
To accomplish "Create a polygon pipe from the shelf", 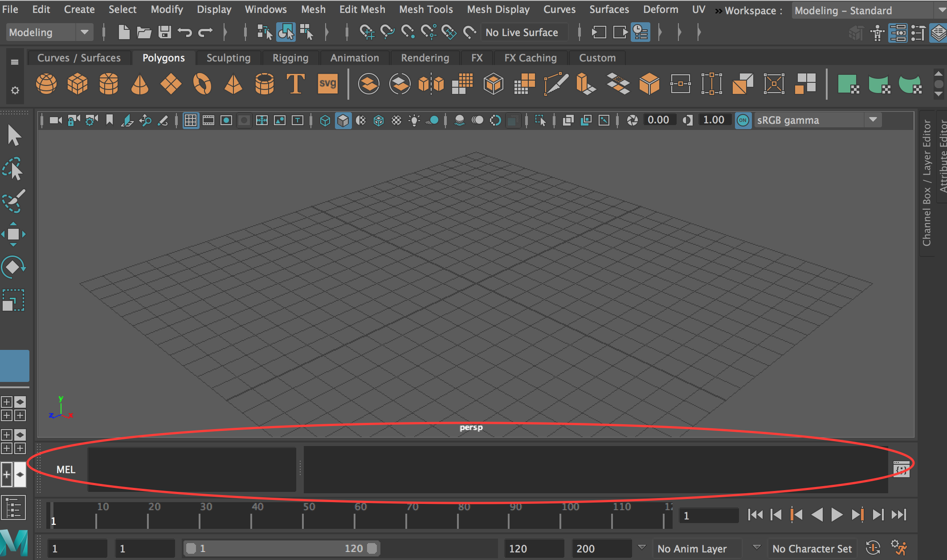I will [265, 84].
